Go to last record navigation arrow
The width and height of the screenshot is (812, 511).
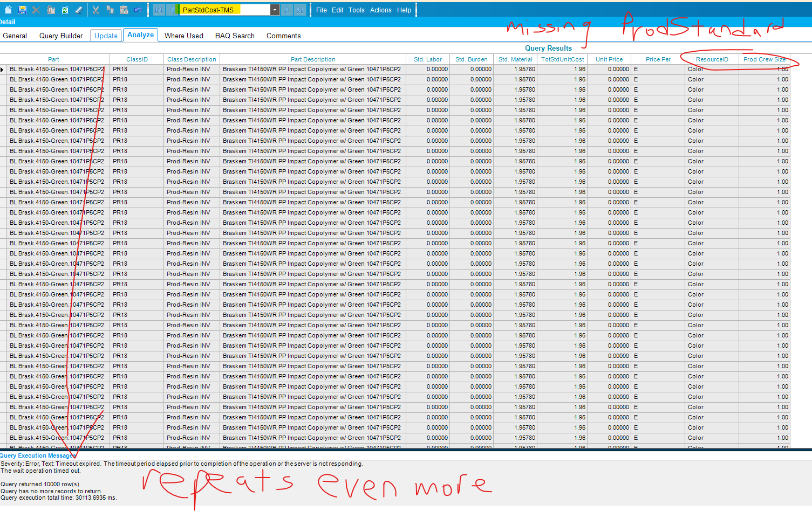pyautogui.click(x=300, y=10)
